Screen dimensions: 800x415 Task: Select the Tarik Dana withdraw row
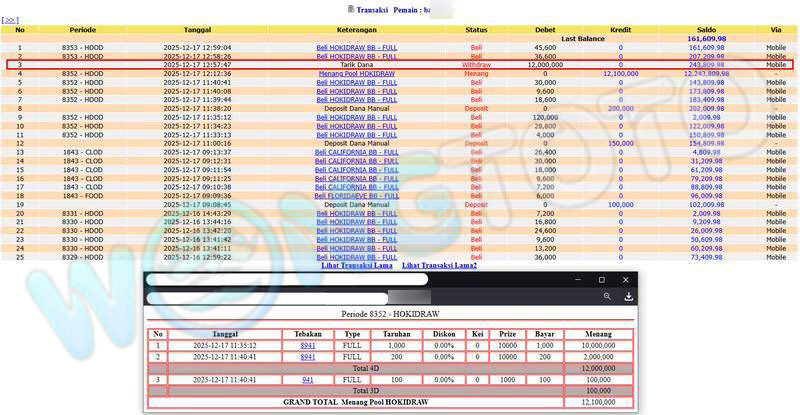357,64
